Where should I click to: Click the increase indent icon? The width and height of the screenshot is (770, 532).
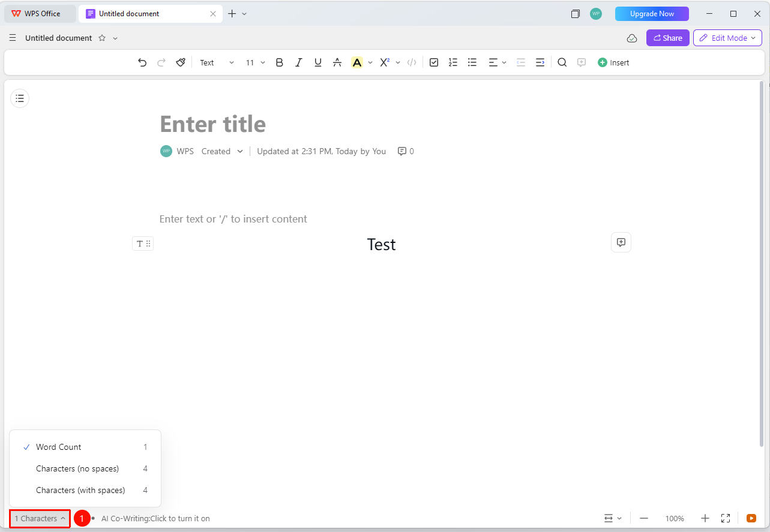click(540, 62)
